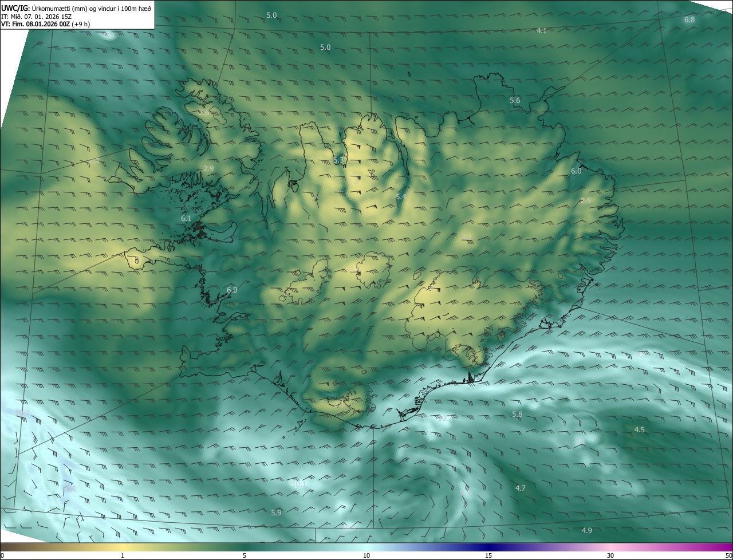Click the '5.8' value on the map
Screen dimensions: 733x560
[517, 415]
